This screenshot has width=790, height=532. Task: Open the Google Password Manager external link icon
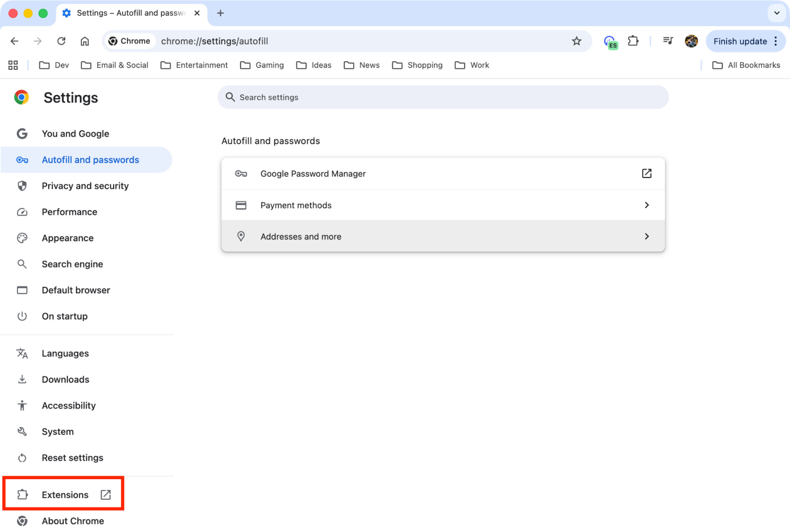point(647,173)
